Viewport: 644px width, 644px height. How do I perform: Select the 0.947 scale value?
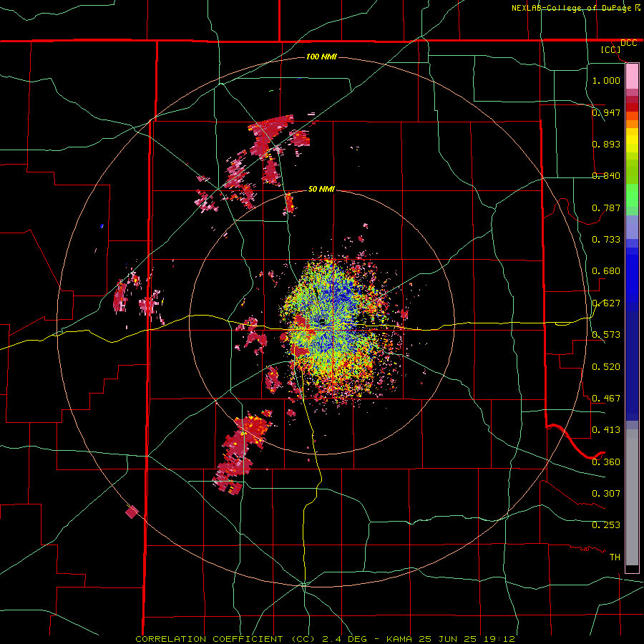tap(606, 112)
